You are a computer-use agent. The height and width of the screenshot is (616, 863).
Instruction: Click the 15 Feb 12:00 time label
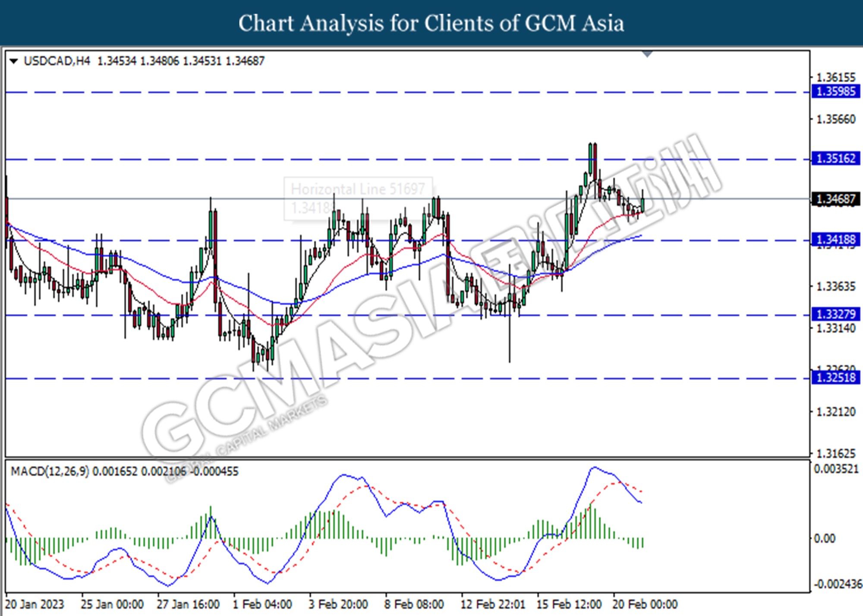click(x=569, y=604)
